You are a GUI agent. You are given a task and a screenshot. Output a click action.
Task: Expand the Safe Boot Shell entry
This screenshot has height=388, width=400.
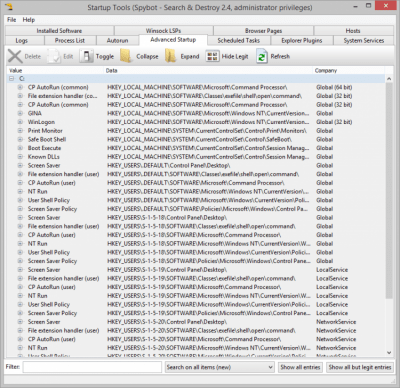click(x=21, y=139)
